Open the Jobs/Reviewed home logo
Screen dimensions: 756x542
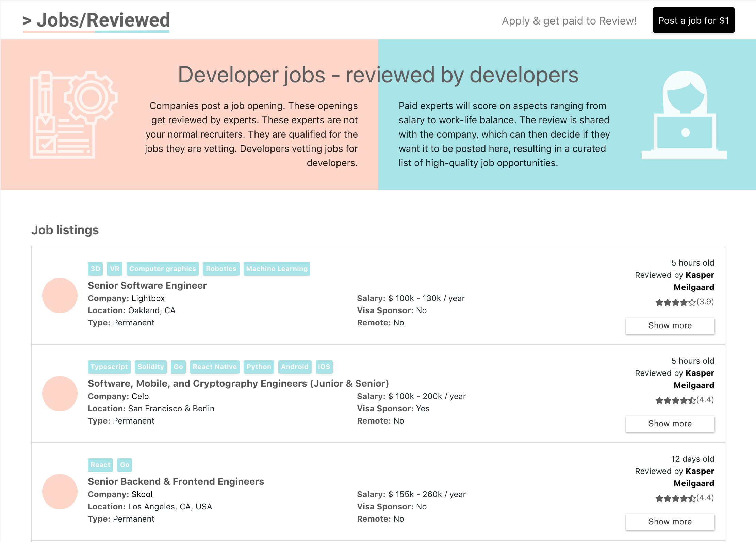(96, 20)
